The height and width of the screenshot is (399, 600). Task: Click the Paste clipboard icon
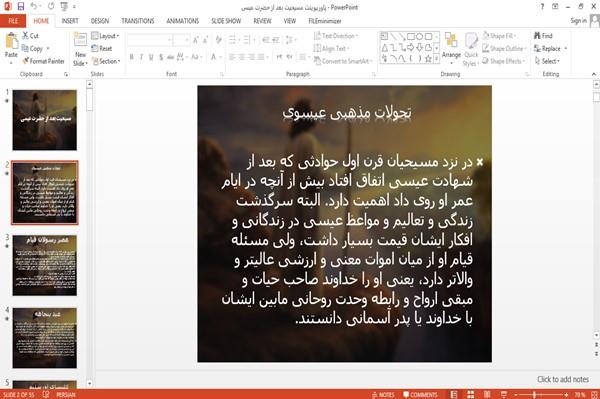(x=11, y=41)
